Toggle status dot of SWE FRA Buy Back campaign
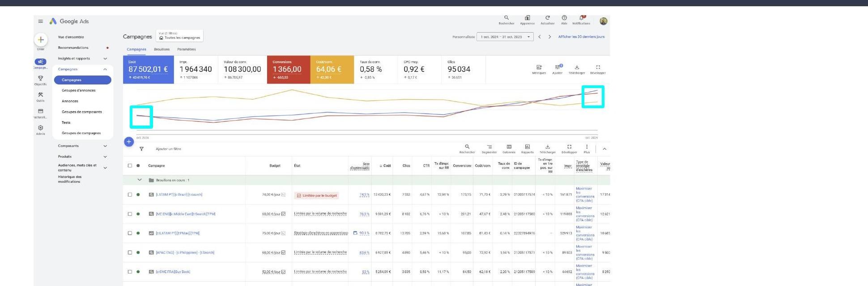 138,271
